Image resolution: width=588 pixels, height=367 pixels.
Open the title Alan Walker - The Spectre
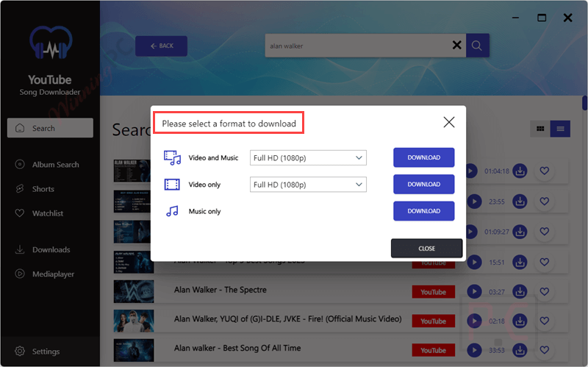pyautogui.click(x=220, y=290)
